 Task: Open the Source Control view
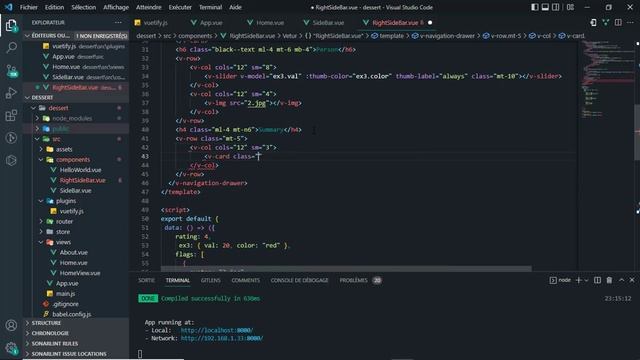click(11, 71)
